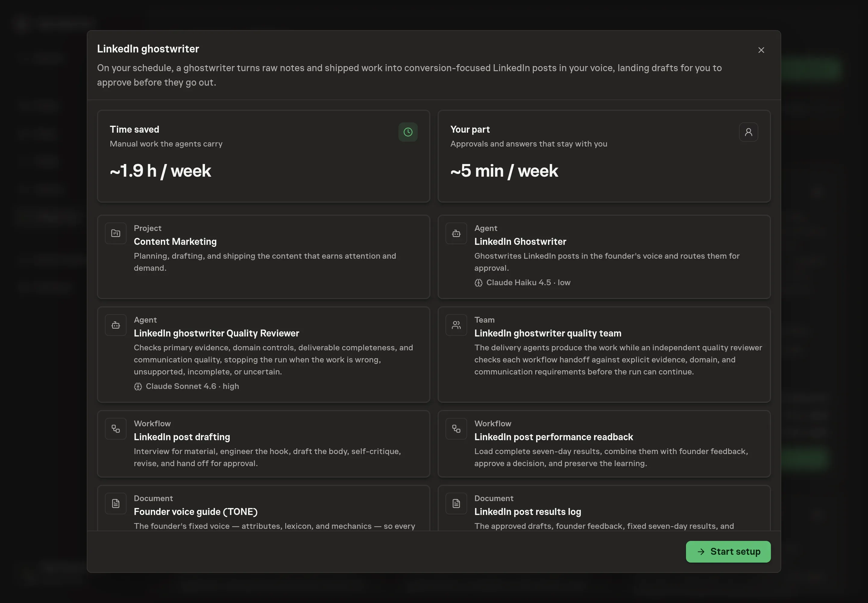
Task: Click the dialog description starting 'On your schedule'
Action: pos(409,75)
